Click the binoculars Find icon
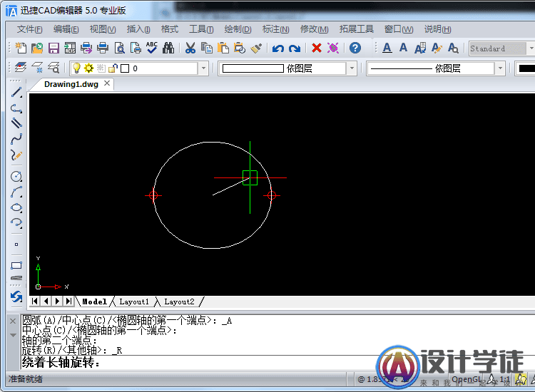The image size is (535, 392). coord(168,48)
